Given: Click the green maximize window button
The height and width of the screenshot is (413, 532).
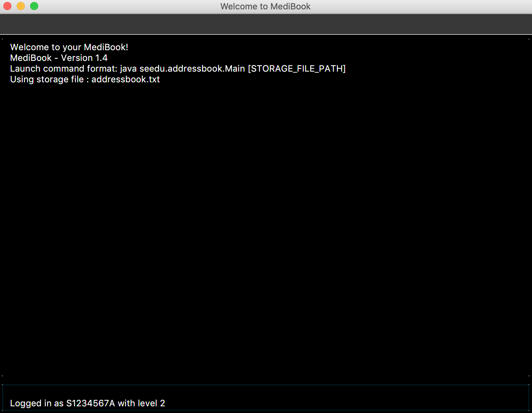Looking at the screenshot, I should [x=34, y=6].
